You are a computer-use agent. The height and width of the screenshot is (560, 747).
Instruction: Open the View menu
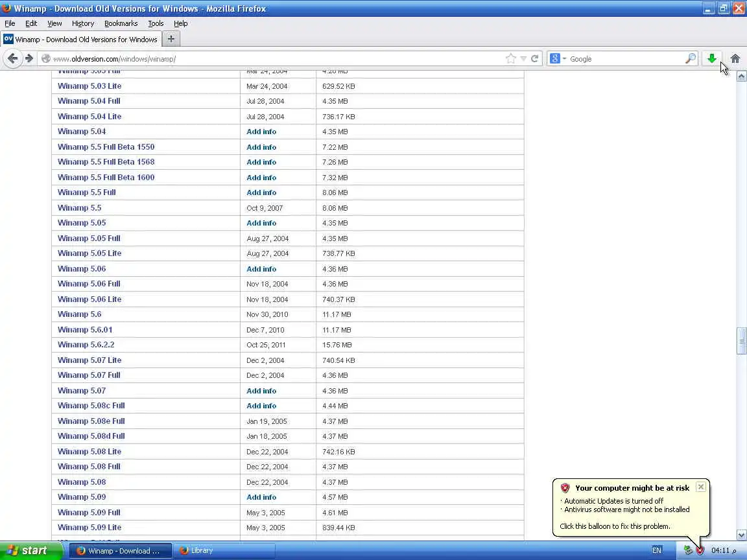point(54,23)
